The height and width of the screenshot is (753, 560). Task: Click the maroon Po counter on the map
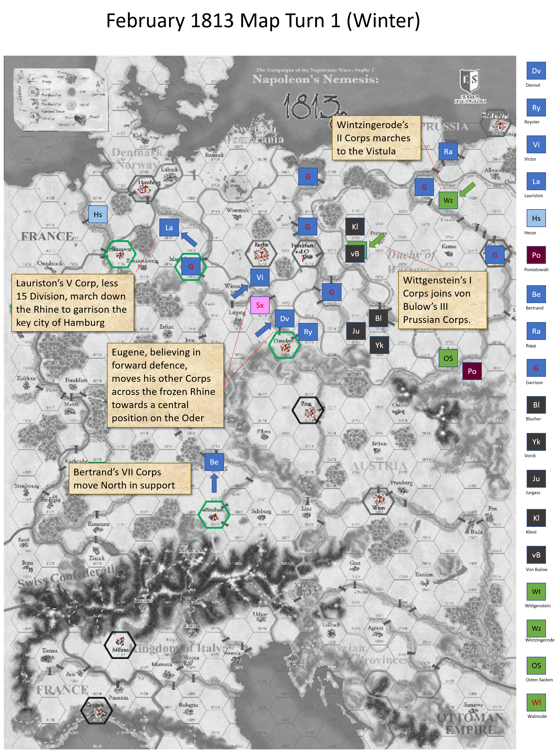tap(472, 371)
